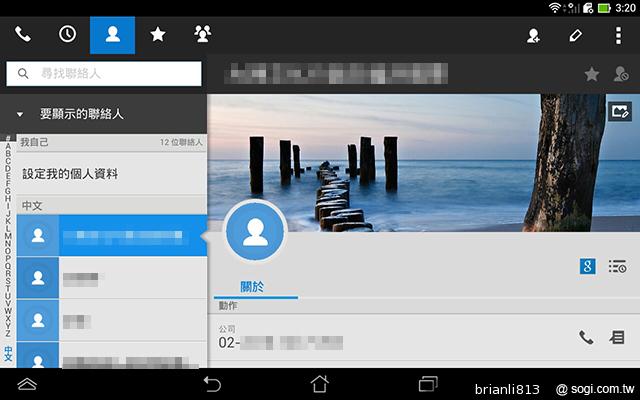Change the contact cover photo
The image size is (640, 400).
click(x=620, y=111)
